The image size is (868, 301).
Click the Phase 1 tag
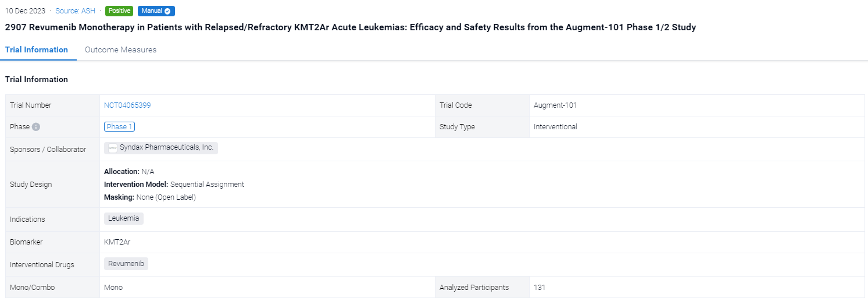pos(119,127)
